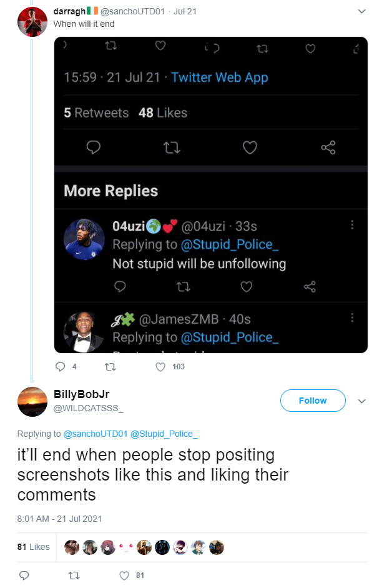Open @Stupid_Police_ mention under BillyBobJr
382x588 pixels.
tap(164, 434)
